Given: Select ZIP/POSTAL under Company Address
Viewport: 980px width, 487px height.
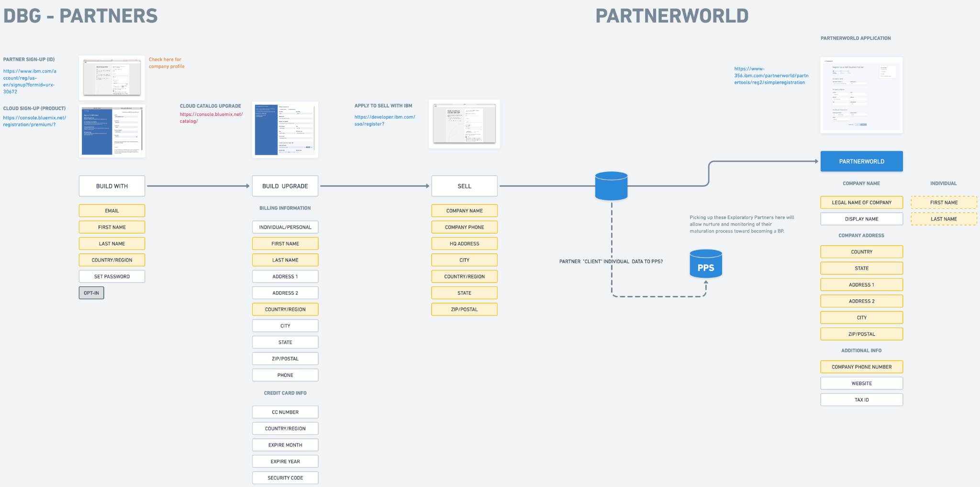Looking at the screenshot, I should click(861, 334).
